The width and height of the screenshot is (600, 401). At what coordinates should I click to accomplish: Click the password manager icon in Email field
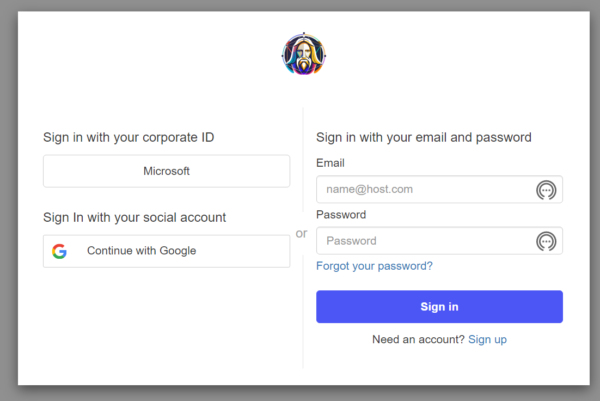tap(546, 189)
